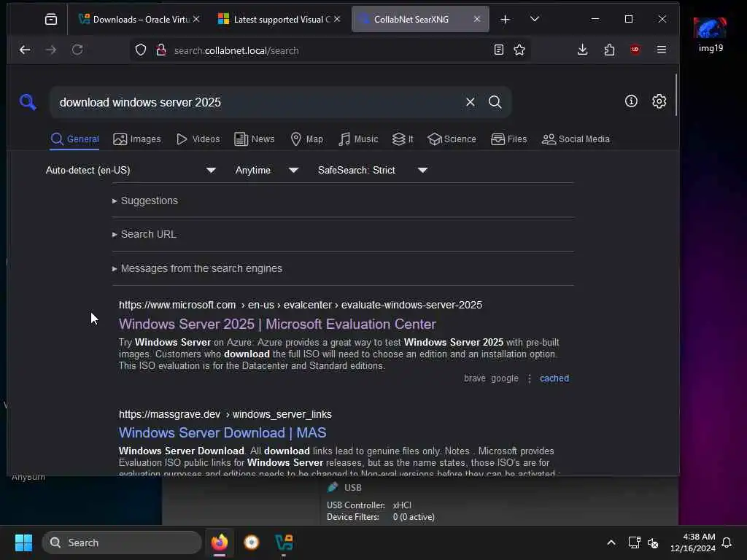Expand the Search URL section
747x560 pixels.
click(x=144, y=234)
